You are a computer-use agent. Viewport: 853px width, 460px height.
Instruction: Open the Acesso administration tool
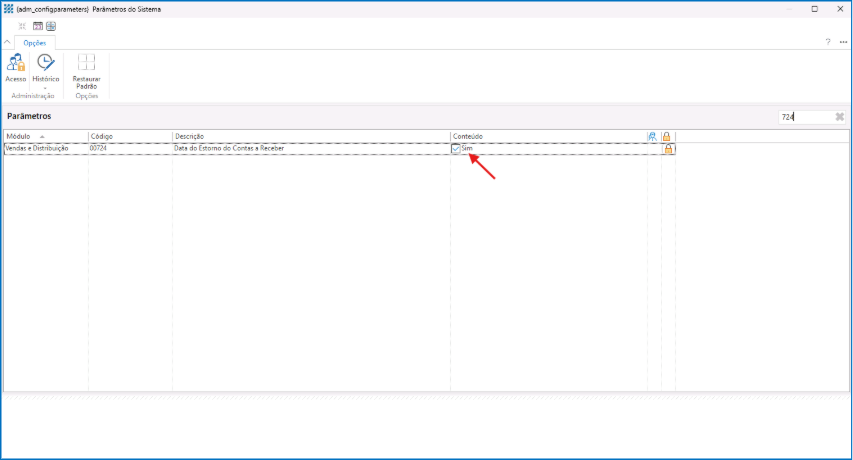click(16, 64)
